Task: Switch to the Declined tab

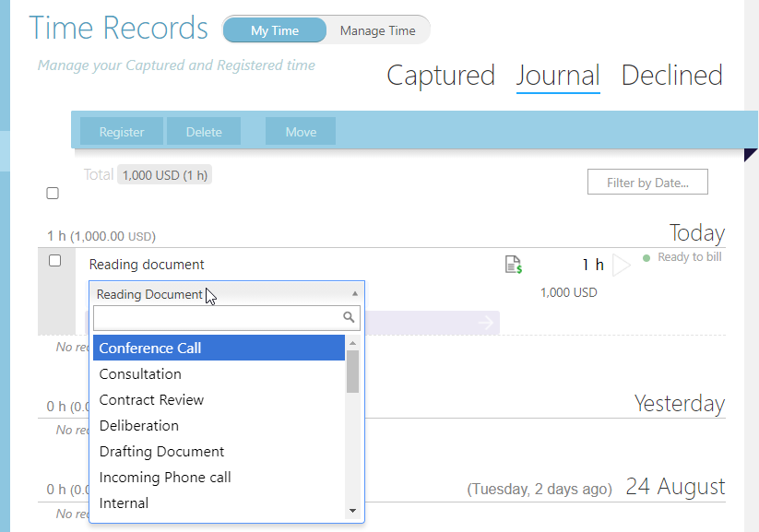Action: (x=671, y=76)
